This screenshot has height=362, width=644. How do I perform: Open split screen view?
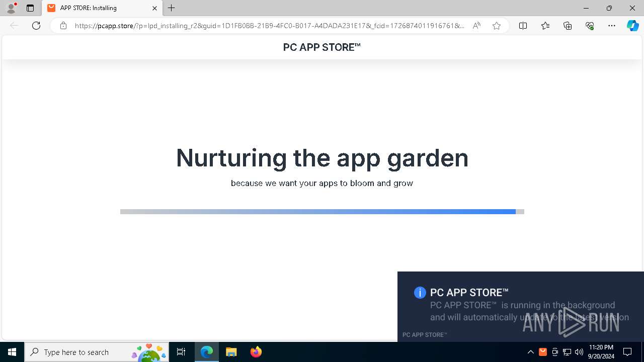523,26
